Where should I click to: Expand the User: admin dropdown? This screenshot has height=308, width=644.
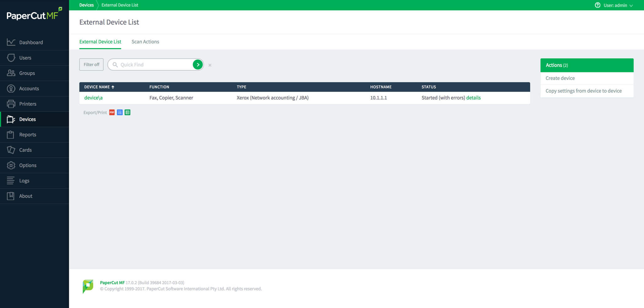pos(618,5)
